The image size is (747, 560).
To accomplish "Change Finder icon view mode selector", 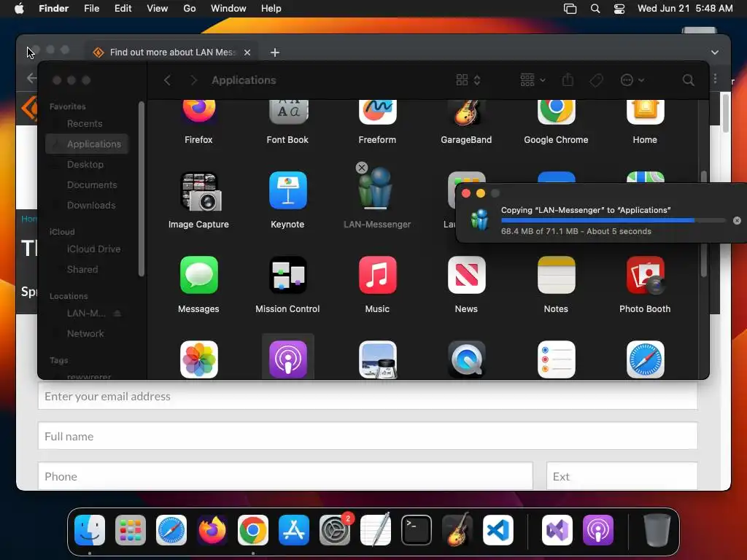I will click(x=468, y=80).
